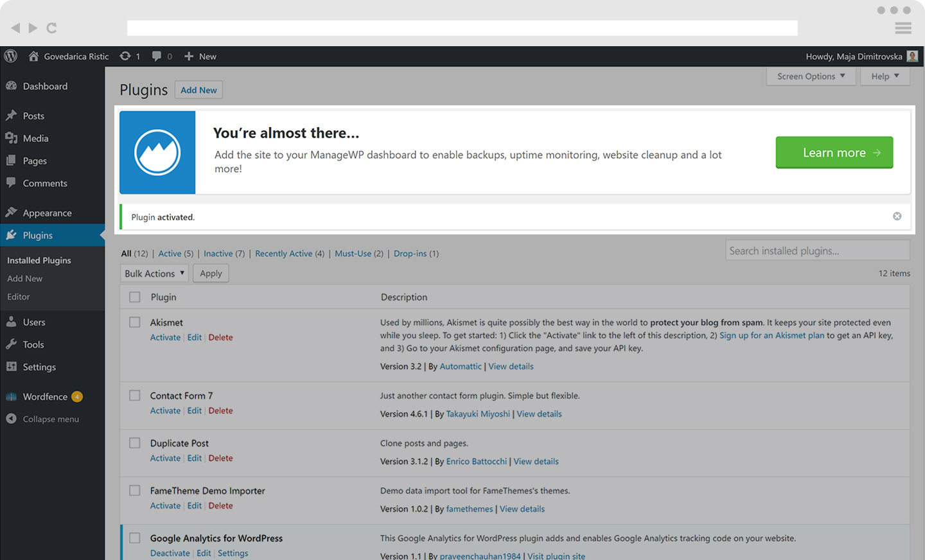The height and width of the screenshot is (560, 925).
Task: Click the Tools wrench icon
Action: click(x=11, y=344)
